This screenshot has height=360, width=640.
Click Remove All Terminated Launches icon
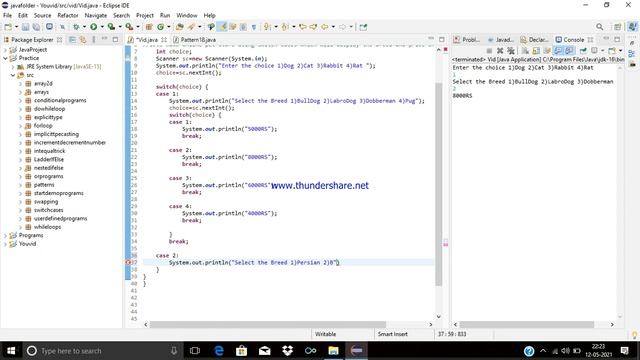click(x=511, y=51)
